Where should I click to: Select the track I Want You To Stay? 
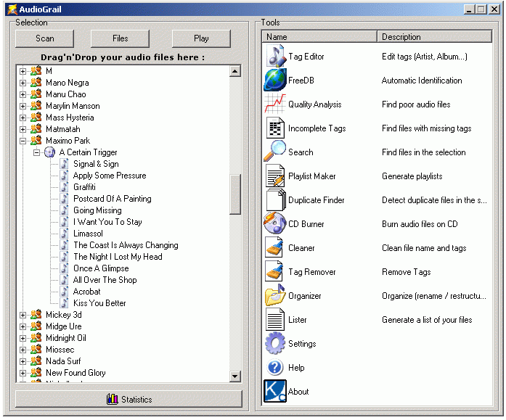coord(107,222)
